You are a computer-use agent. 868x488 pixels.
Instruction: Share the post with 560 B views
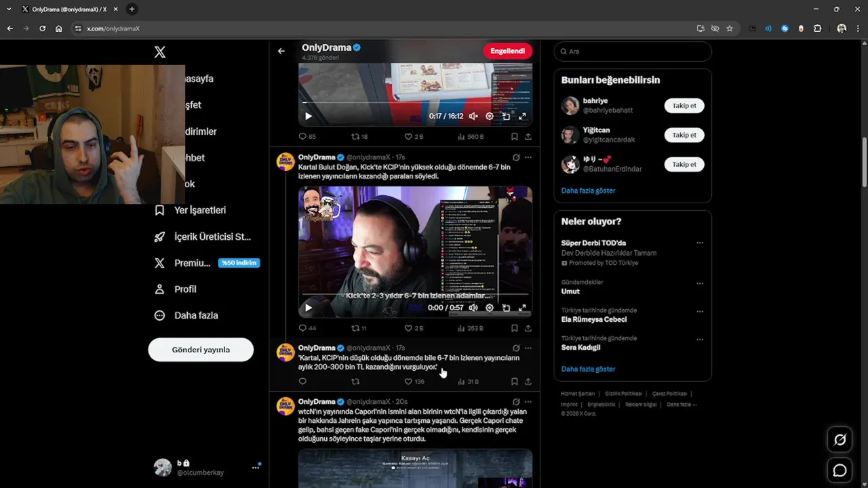(528, 136)
